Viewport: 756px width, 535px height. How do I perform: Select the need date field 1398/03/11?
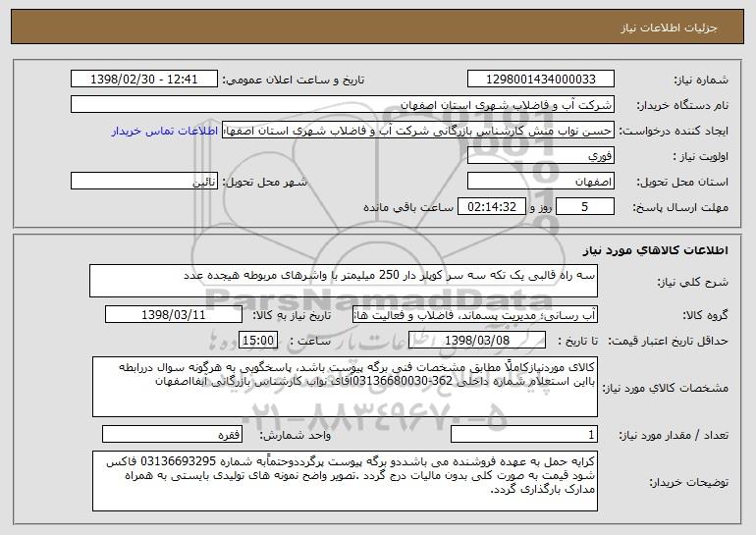pos(174,315)
